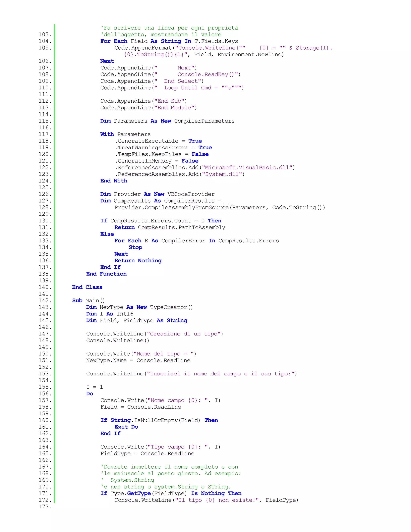Click 'Dim I As Int16' line
This screenshot has height=532, width=411.
coord(110,314)
